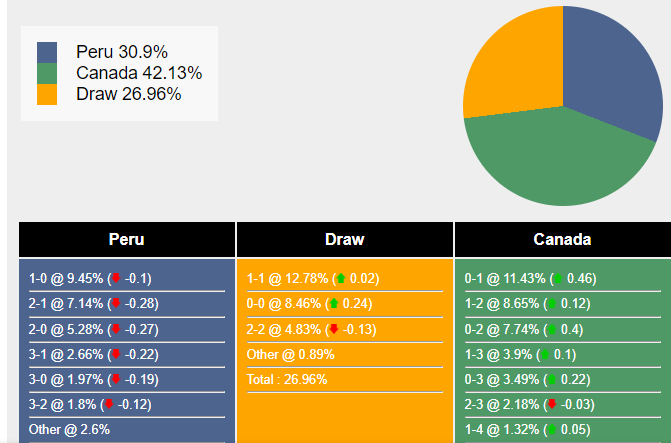
Task: Click the red down arrow beside 1-0 @ 9.45%
Action: (115, 279)
